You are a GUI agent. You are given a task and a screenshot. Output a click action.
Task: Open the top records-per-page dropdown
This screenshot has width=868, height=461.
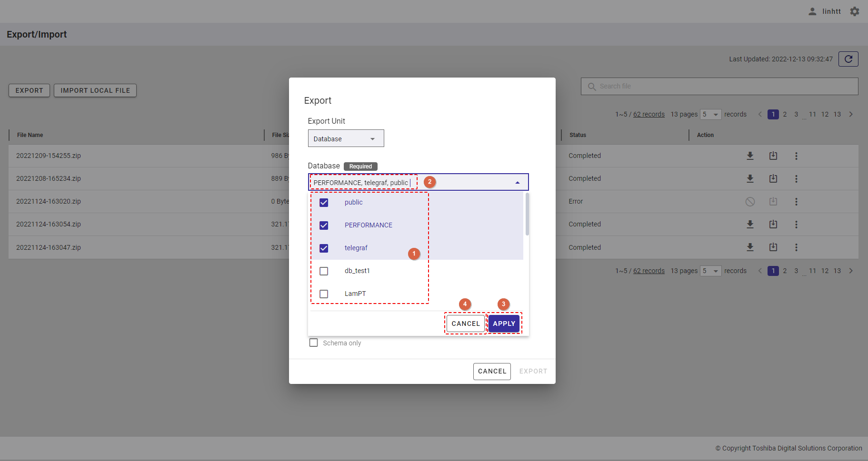coord(710,114)
